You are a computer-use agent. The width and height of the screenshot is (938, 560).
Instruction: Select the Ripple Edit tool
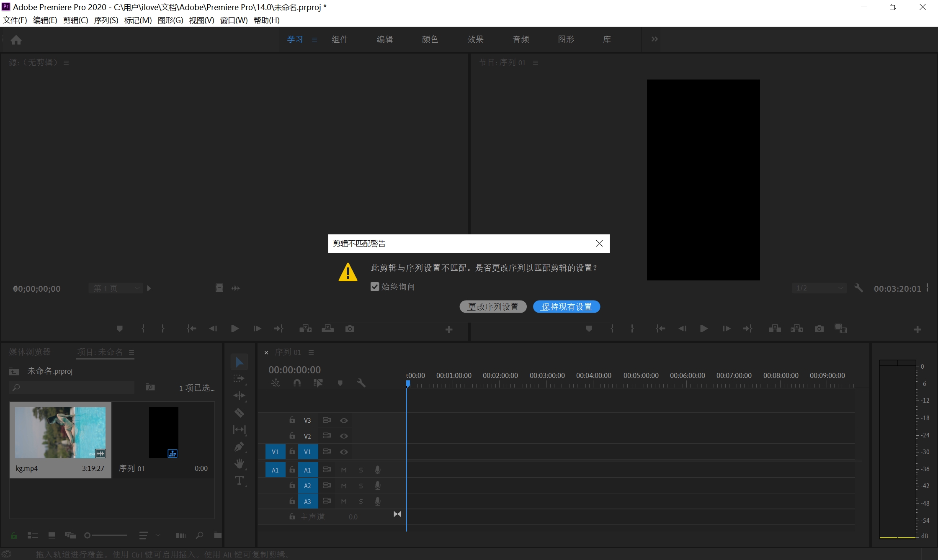(239, 396)
